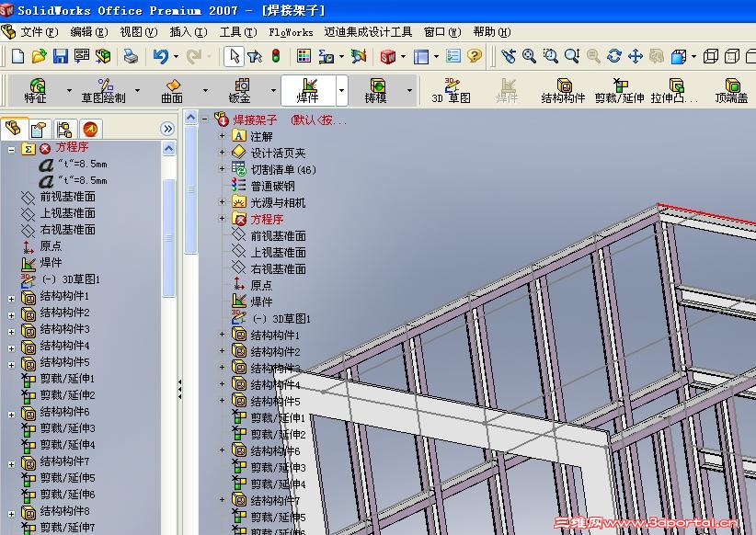The image size is (756, 535).
Task: Open the 迈迪集成设计工具 menu
Action: coord(368,32)
